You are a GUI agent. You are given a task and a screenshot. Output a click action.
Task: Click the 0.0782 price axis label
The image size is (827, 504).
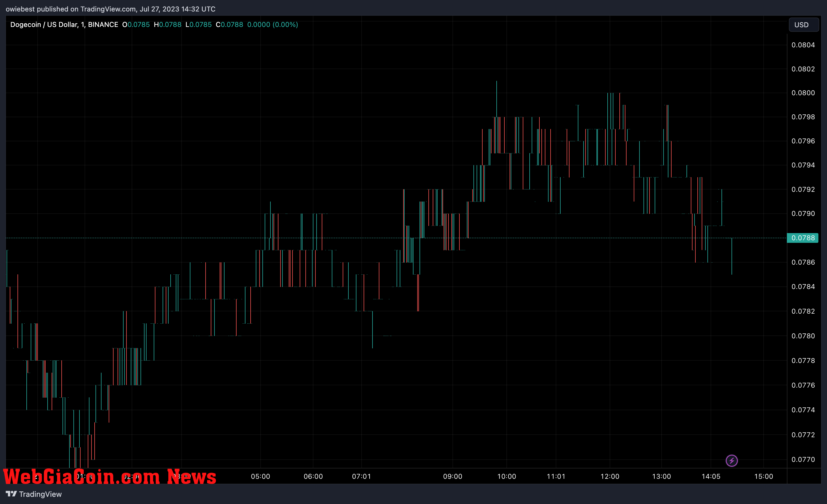point(803,311)
